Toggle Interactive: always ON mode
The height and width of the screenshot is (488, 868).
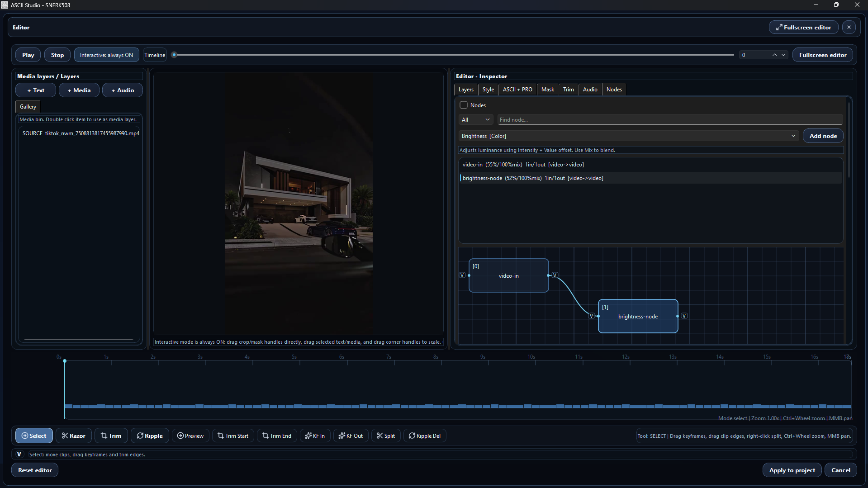(106, 54)
